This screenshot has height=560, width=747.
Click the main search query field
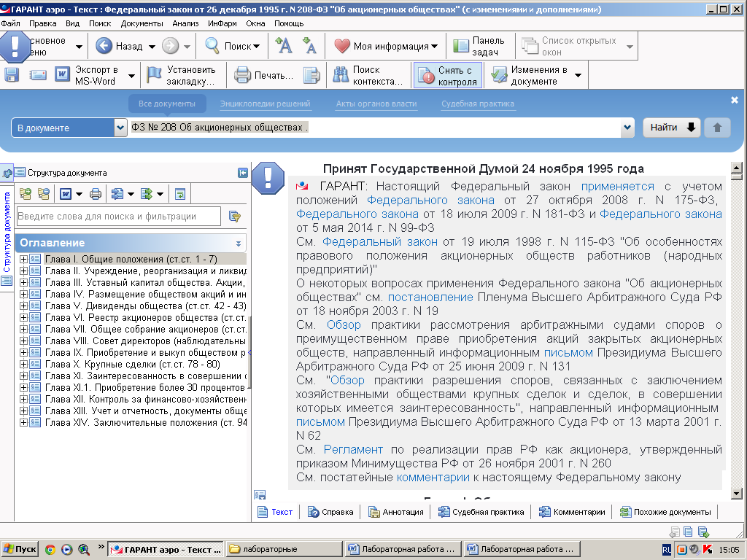[x=376, y=128]
